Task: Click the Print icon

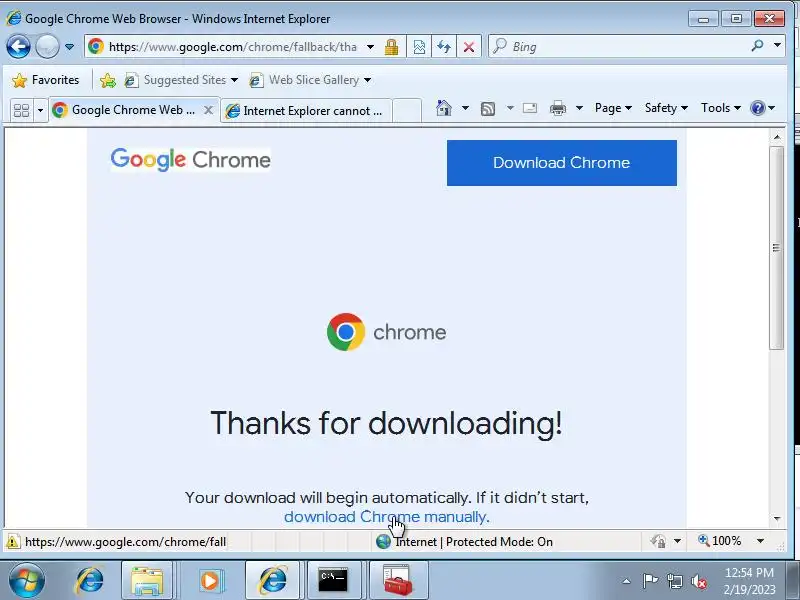Action: (558, 108)
